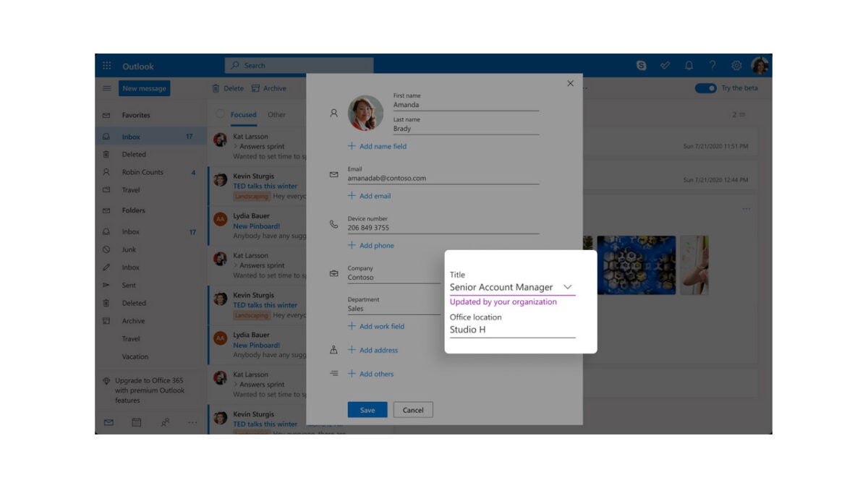Toggle 'Try the beta' switch

point(705,87)
